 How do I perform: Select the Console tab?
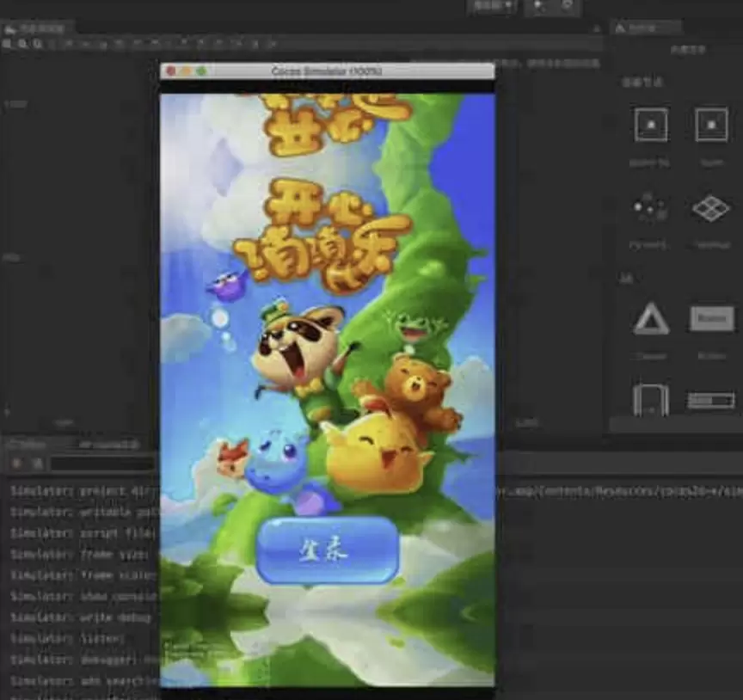[x=29, y=445]
